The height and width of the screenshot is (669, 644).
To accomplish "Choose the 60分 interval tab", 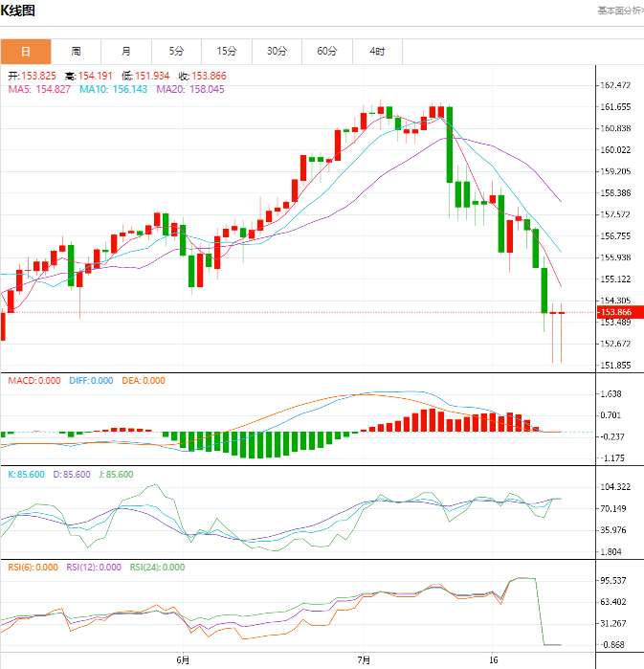I will (327, 52).
